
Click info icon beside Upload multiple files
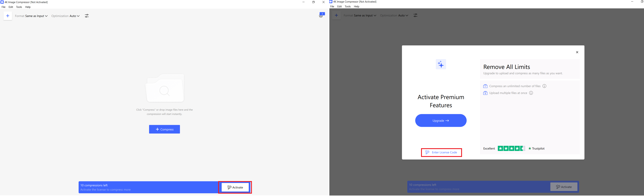click(531, 93)
